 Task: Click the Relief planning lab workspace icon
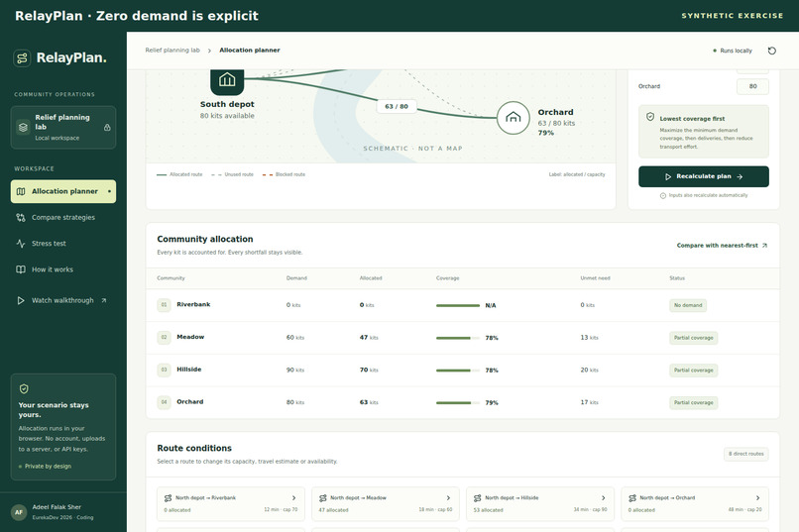(x=23, y=127)
